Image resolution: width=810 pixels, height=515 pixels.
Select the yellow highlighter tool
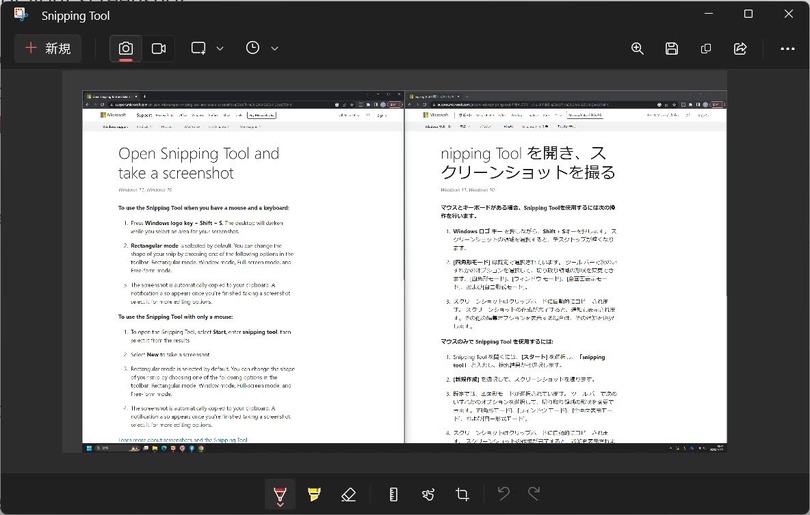tap(314, 494)
